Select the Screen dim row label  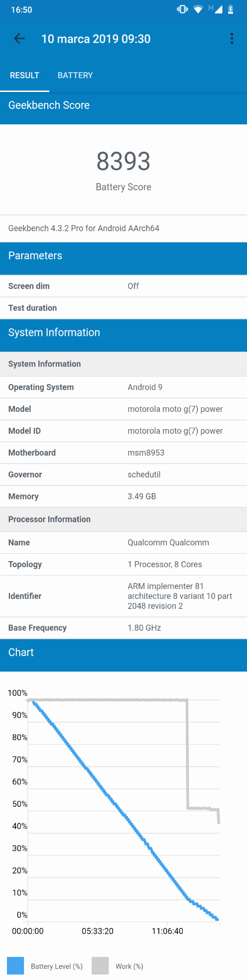pyautogui.click(x=29, y=286)
